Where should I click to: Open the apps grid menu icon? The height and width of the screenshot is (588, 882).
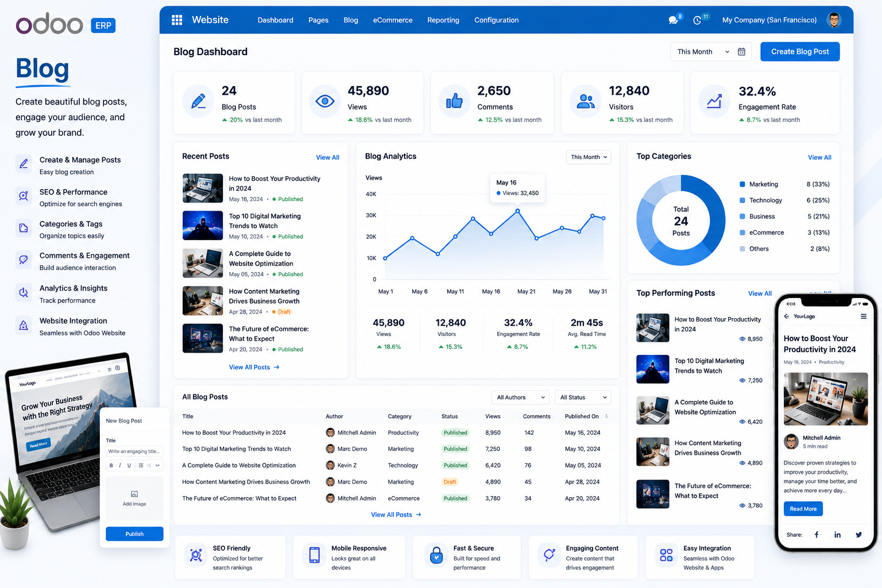click(177, 20)
